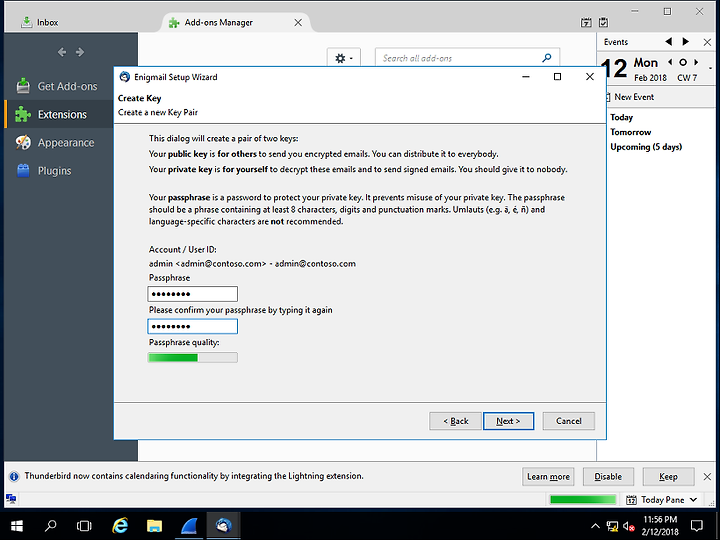Go to previous event in Events pane

[669, 42]
